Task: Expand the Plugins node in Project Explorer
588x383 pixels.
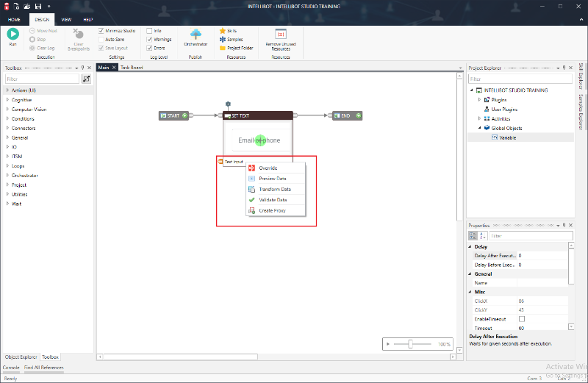Action: tap(479, 99)
